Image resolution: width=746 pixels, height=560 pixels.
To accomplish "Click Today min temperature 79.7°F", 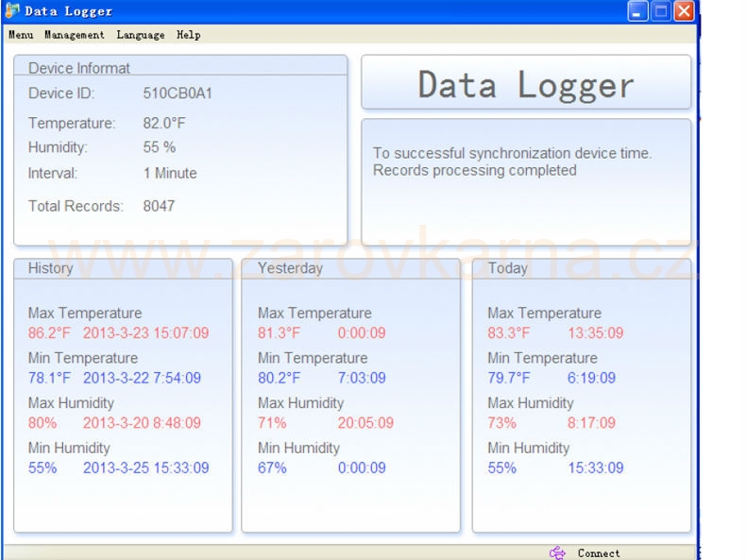I will click(x=509, y=379).
